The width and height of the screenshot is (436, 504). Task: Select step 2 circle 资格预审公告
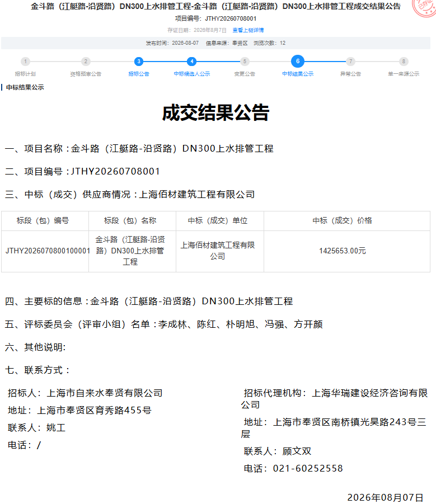86,62
